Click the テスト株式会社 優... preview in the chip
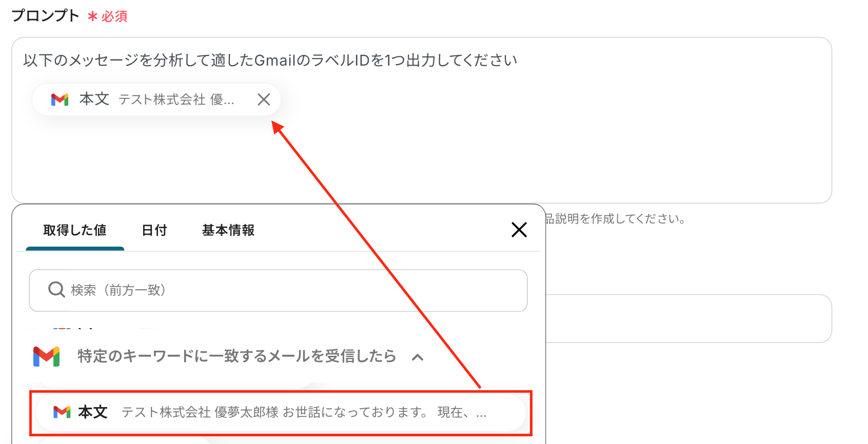 [176, 99]
